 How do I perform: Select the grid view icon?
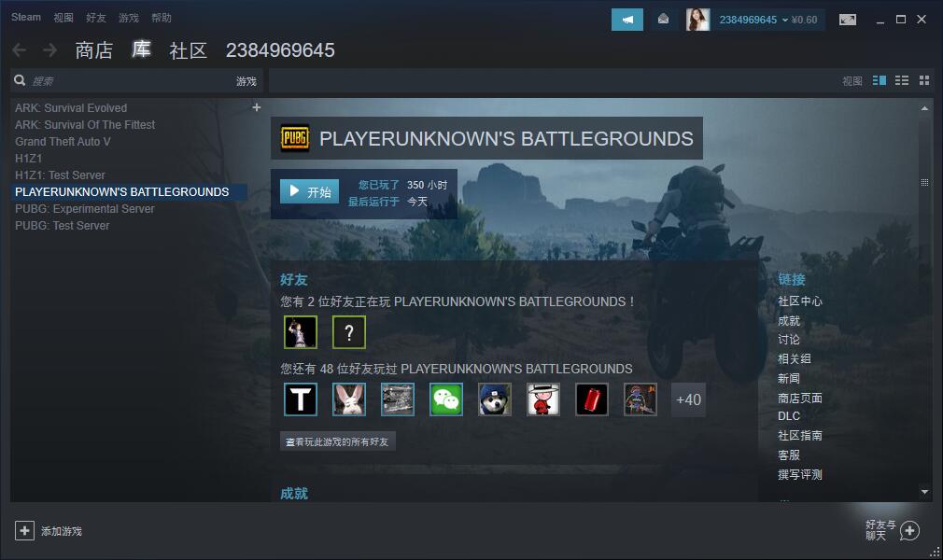click(x=924, y=80)
